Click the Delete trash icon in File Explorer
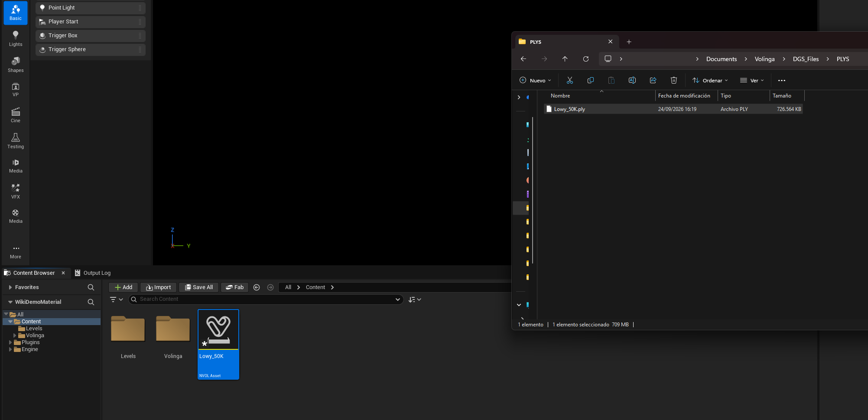The height and width of the screenshot is (420, 868). 674,80
